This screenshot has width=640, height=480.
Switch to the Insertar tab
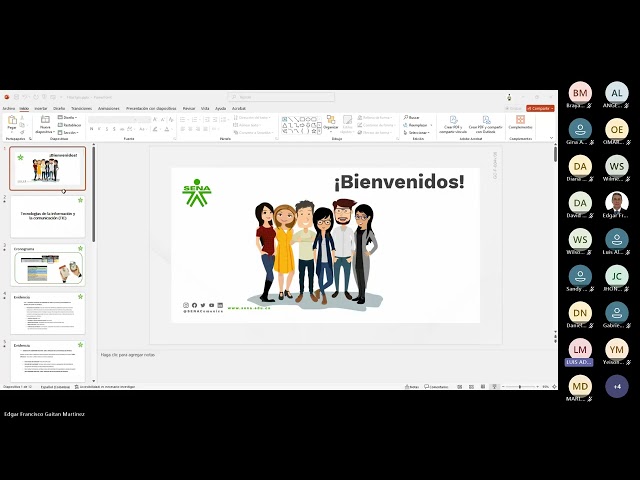(x=41, y=109)
